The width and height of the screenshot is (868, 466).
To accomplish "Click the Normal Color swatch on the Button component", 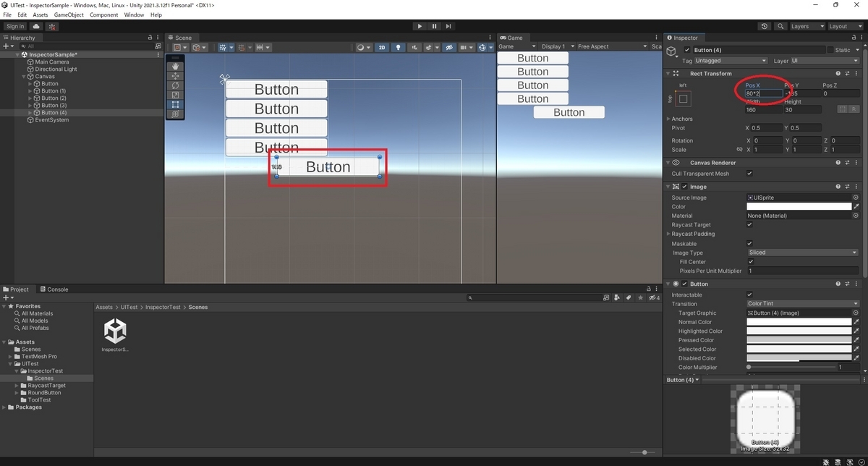I will (x=799, y=321).
